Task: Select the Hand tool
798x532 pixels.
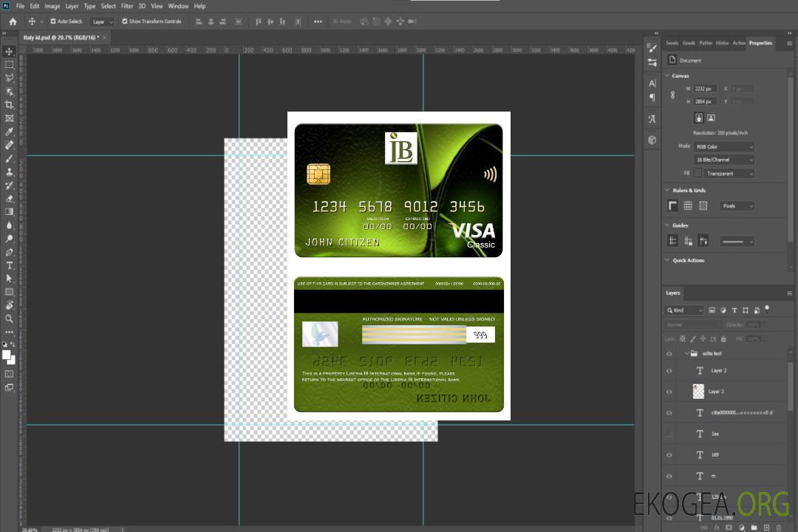Action: (9, 305)
